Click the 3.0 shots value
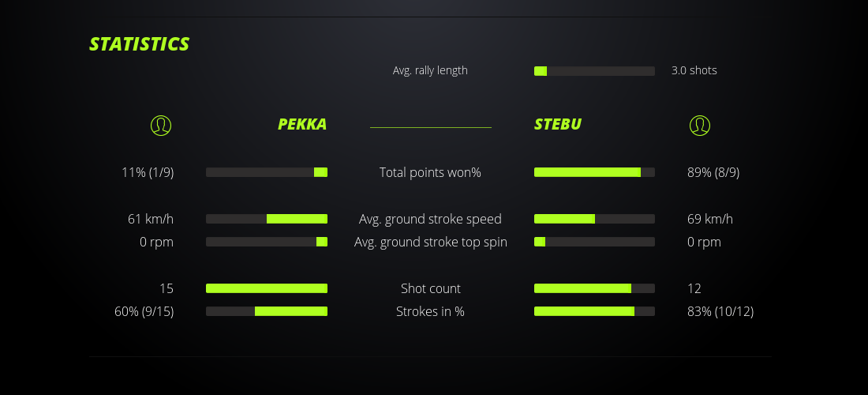The height and width of the screenshot is (395, 868). 694,70
